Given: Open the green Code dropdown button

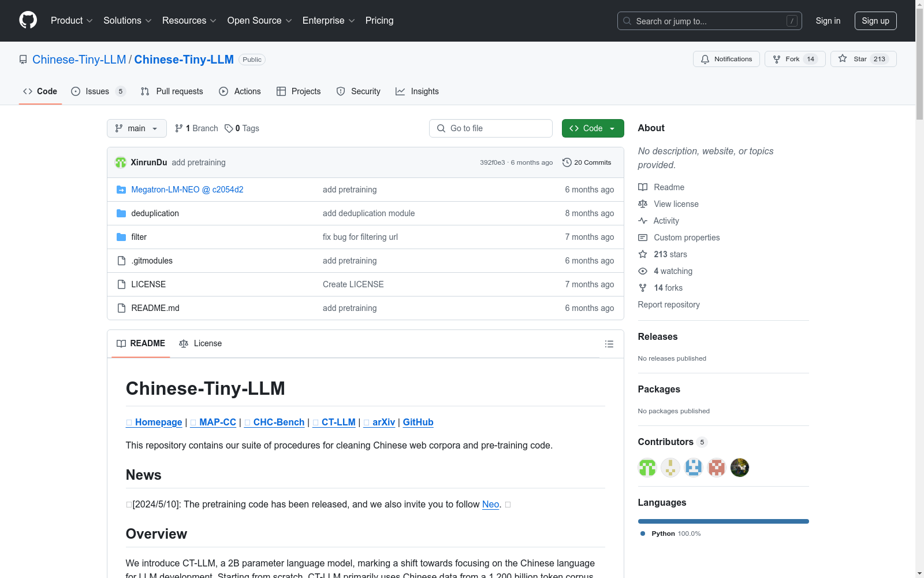Looking at the screenshot, I should click(x=593, y=128).
